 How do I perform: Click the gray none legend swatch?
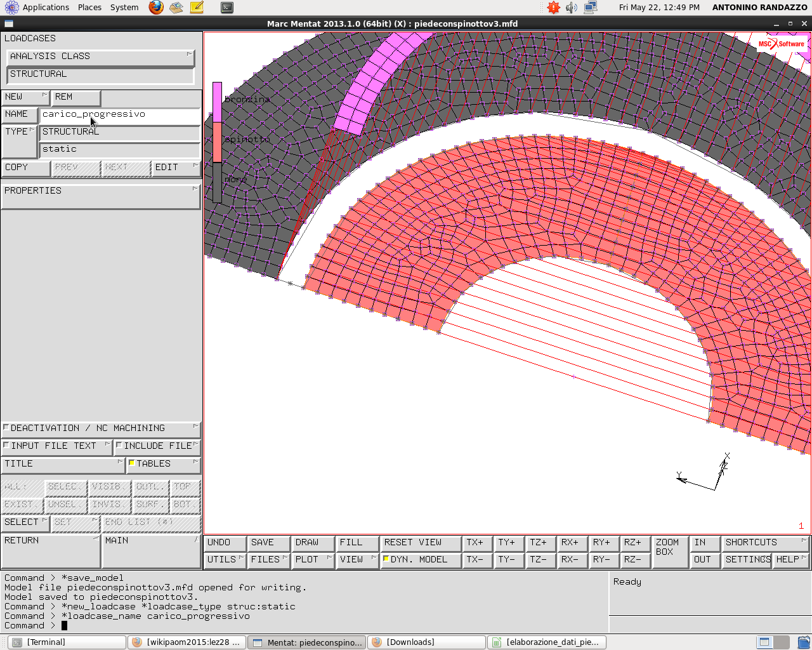(217, 183)
